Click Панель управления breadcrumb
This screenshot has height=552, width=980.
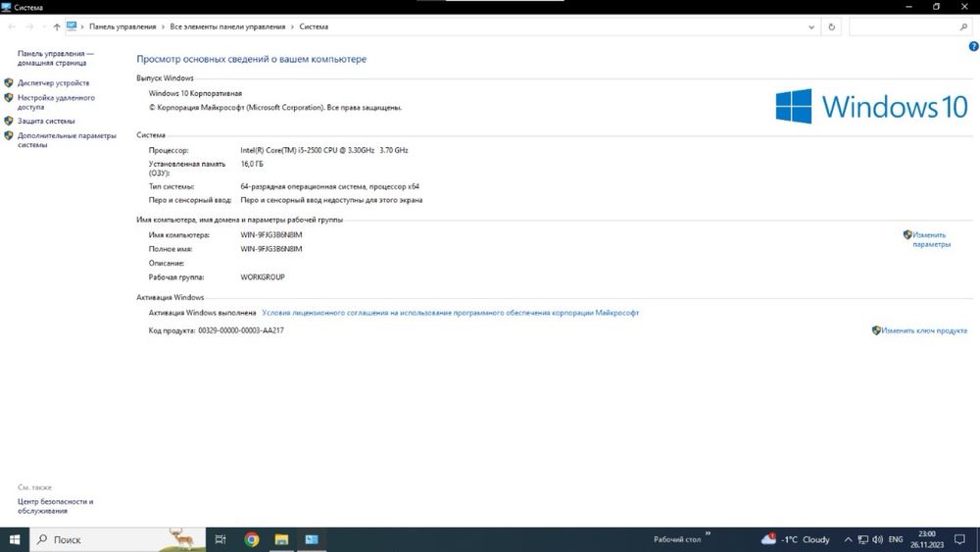point(122,26)
